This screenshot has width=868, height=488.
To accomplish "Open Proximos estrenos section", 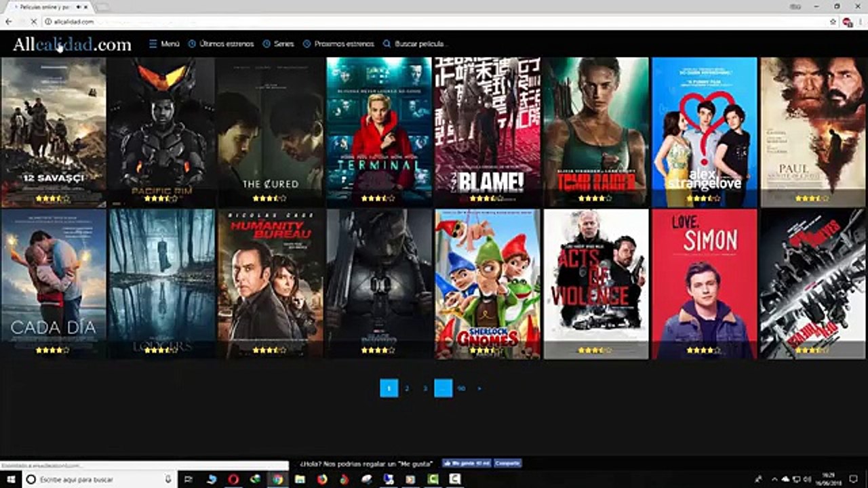I will [x=338, y=43].
